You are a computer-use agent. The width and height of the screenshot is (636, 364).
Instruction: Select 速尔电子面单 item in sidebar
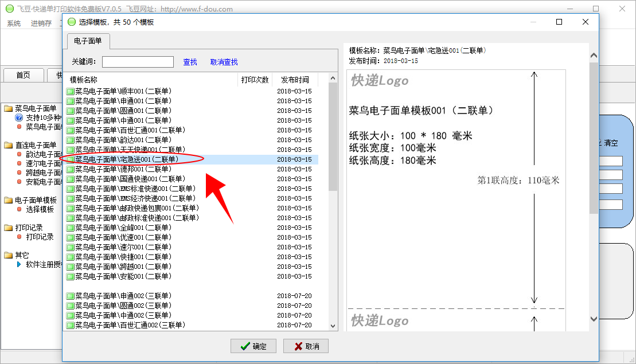click(44, 163)
